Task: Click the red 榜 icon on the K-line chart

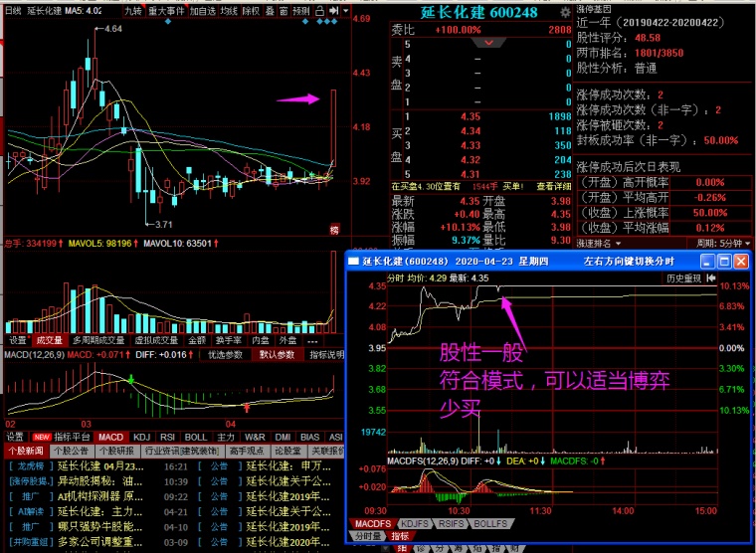Action: coord(334,230)
